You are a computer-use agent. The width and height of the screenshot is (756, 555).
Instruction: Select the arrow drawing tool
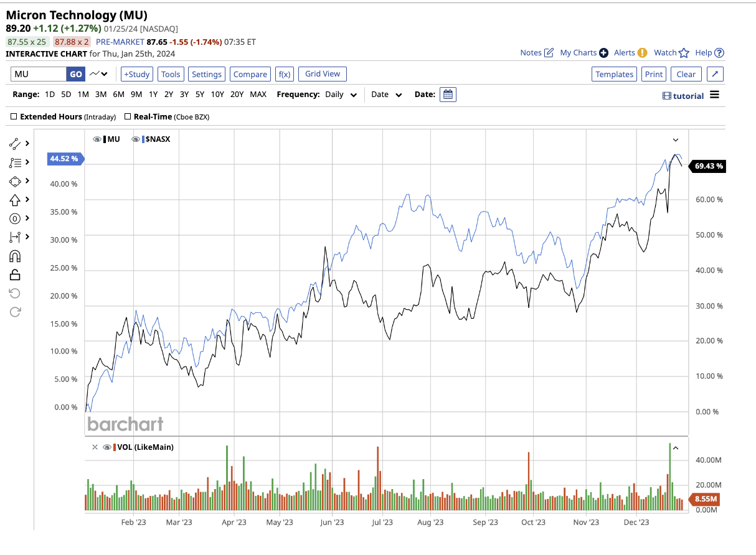pos(16,200)
